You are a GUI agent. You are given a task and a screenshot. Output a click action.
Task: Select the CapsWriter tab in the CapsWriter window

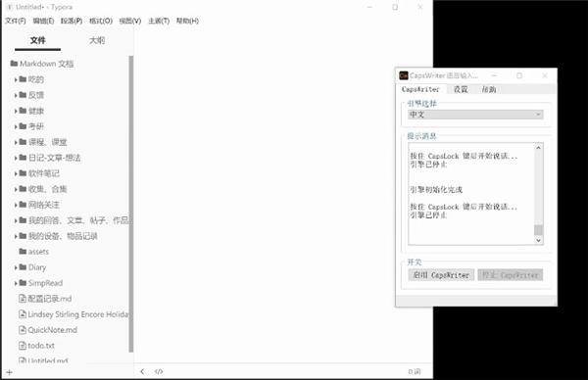(x=420, y=89)
